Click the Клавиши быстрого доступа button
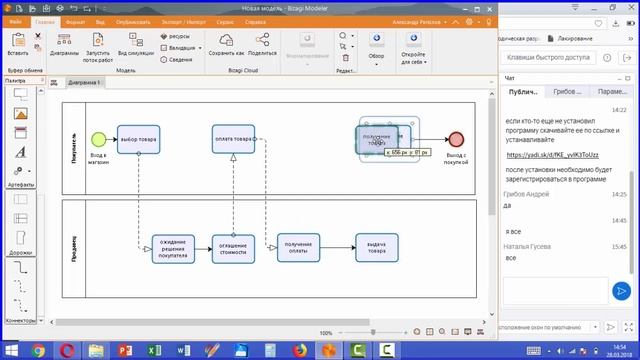The height and width of the screenshot is (360, 640). point(548,58)
